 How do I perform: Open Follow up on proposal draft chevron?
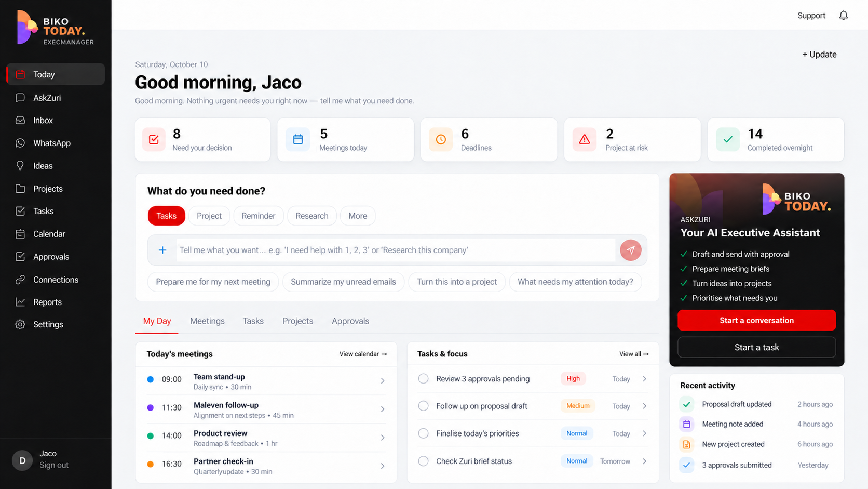644,406
